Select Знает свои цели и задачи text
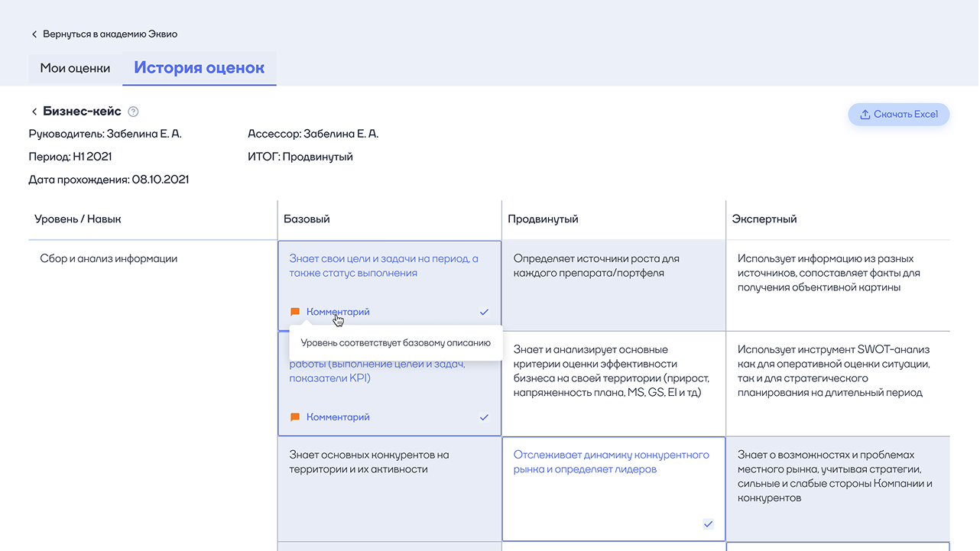 point(384,266)
